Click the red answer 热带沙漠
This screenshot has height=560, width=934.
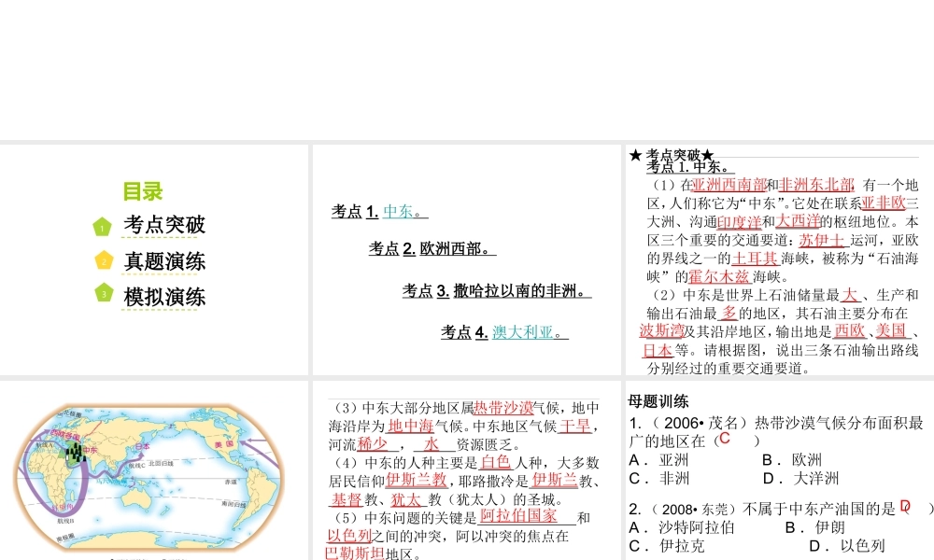(503, 408)
